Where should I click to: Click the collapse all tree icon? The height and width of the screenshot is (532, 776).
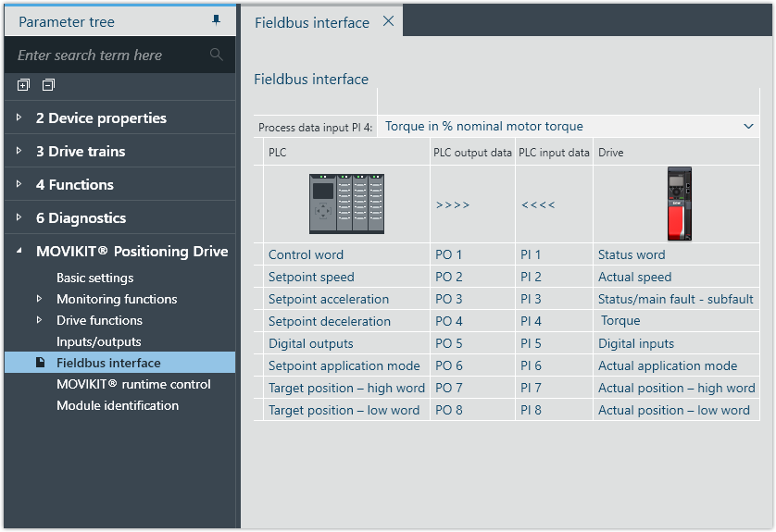pyautogui.click(x=48, y=85)
